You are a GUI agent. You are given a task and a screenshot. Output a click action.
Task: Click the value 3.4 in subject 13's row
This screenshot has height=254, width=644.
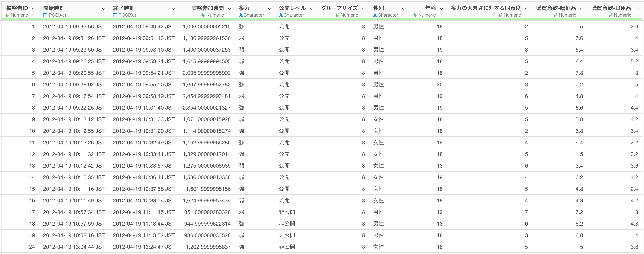(579, 166)
